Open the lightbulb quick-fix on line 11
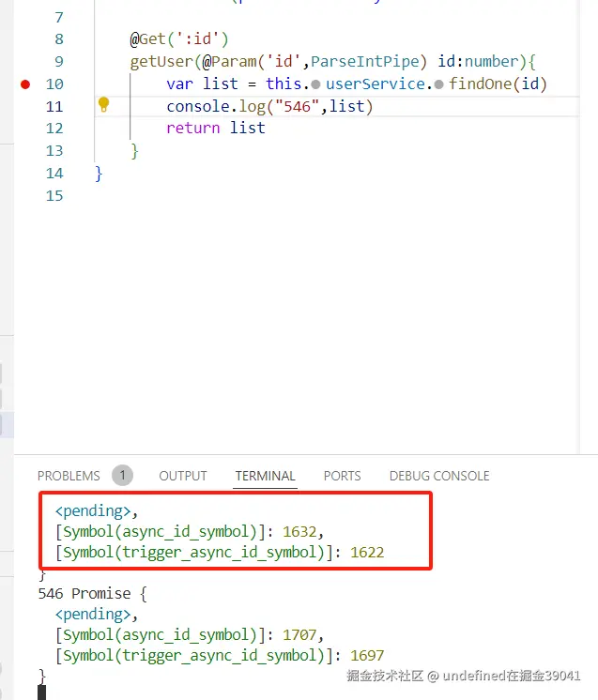 point(103,104)
